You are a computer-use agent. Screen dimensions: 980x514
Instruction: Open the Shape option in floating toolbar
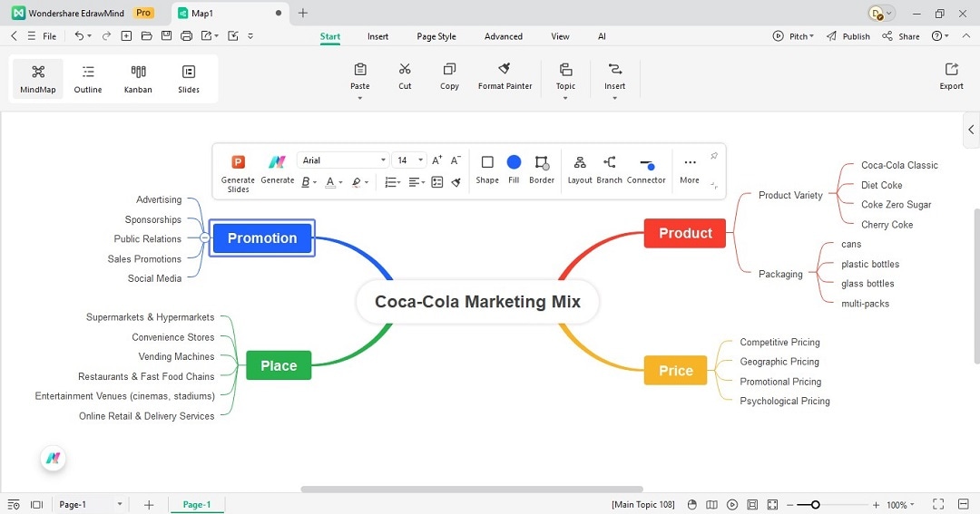[x=487, y=170]
